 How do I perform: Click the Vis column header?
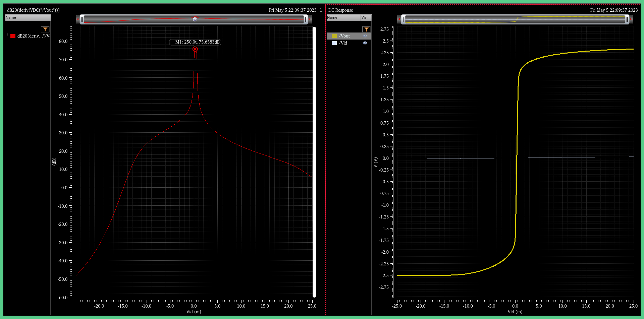(x=366, y=18)
